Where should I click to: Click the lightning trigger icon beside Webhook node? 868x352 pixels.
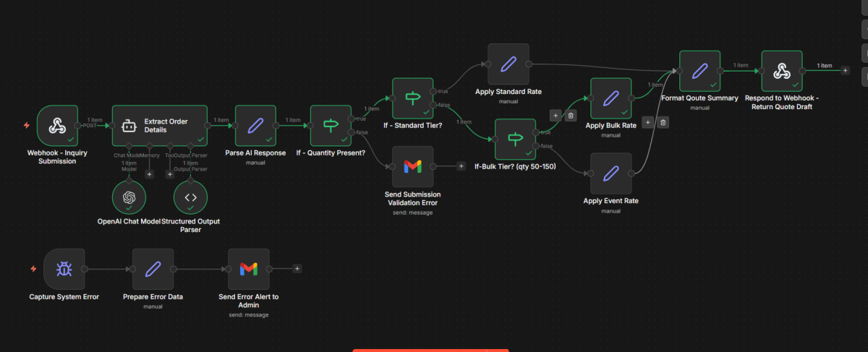[27, 125]
